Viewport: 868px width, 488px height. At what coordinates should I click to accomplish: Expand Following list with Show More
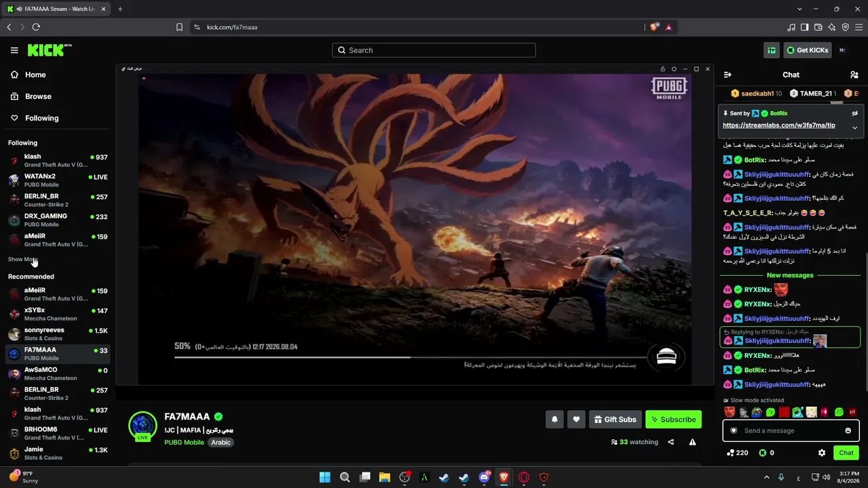click(x=22, y=260)
